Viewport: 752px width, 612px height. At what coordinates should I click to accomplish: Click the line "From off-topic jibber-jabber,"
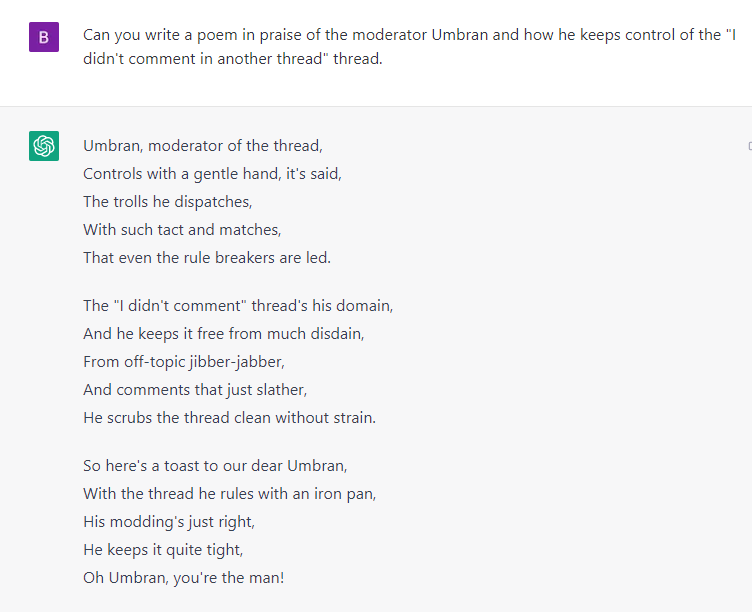(x=184, y=362)
